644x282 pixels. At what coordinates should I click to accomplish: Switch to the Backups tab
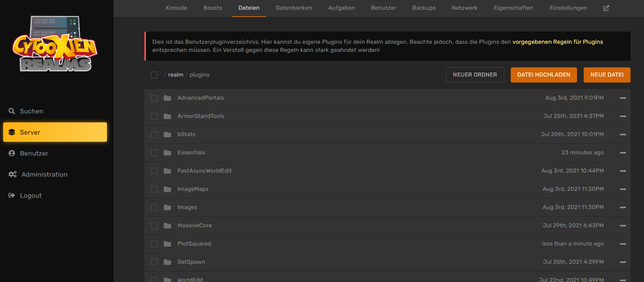click(424, 8)
